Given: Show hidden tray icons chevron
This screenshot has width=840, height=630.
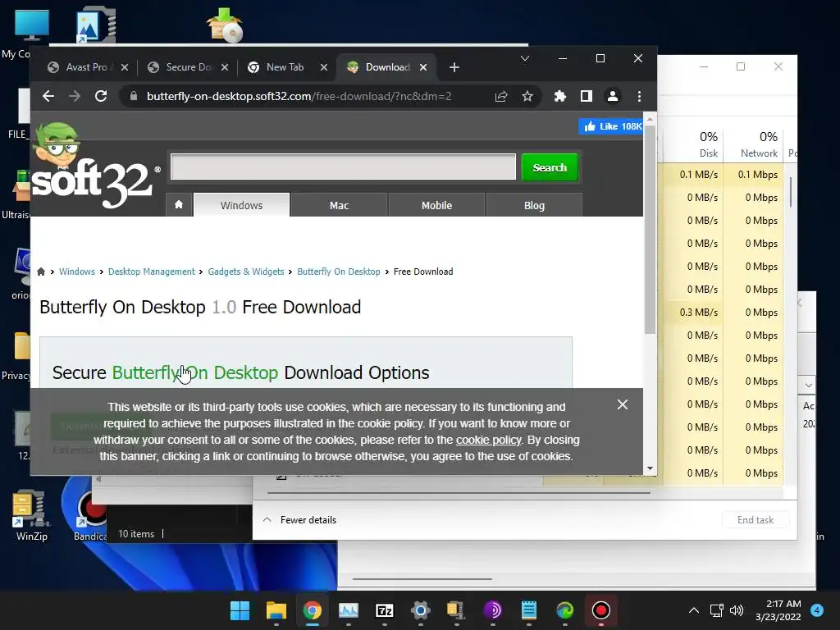Looking at the screenshot, I should coord(694,610).
